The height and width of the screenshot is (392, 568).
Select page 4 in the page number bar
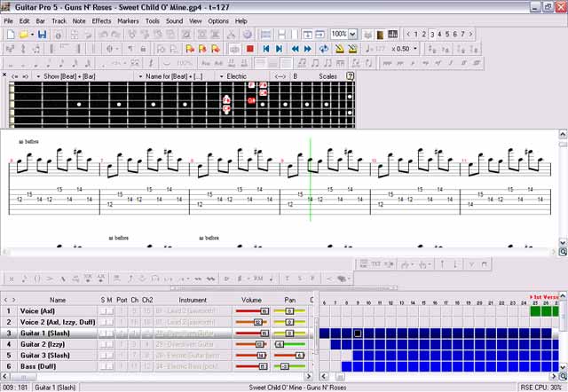[x=436, y=34]
